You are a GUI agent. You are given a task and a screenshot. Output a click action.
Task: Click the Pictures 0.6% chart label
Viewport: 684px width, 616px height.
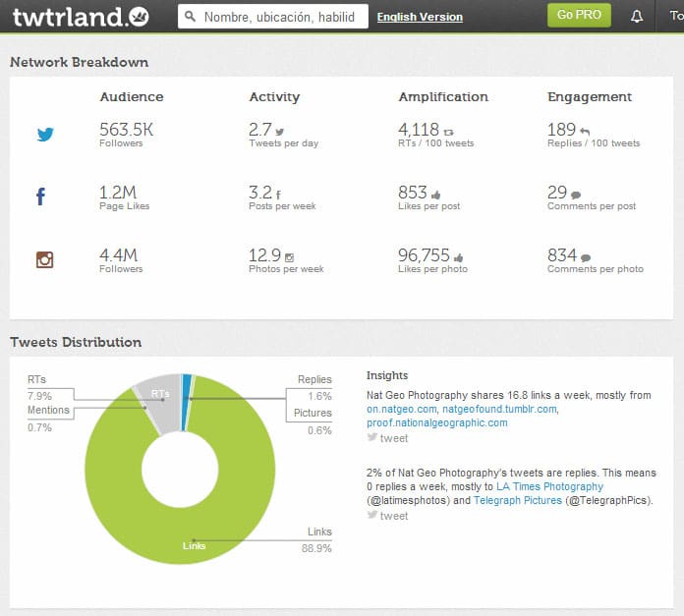[x=313, y=421]
